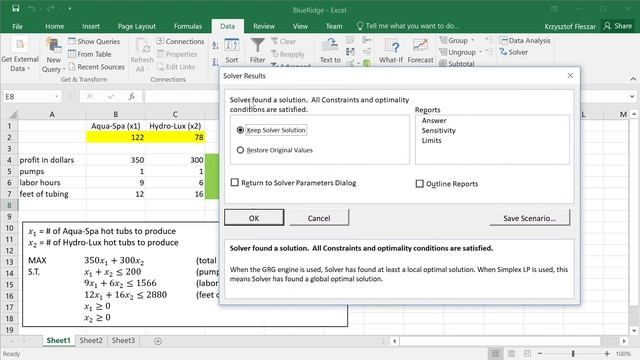Click Zoom Out minus button

(x=540, y=353)
